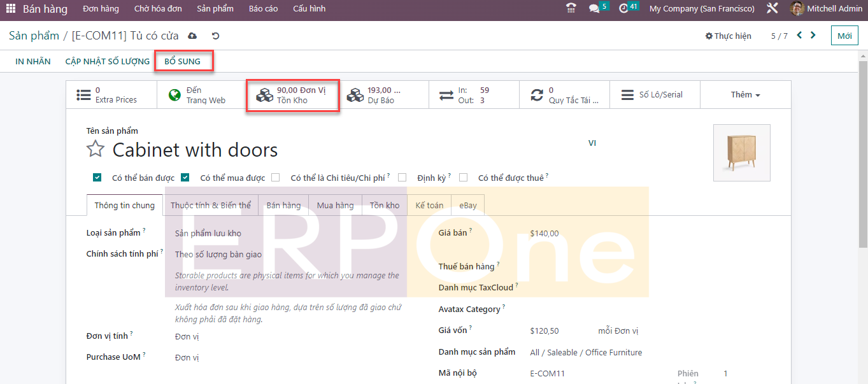Image resolution: width=868 pixels, height=384 pixels.
Task: Open the 'Báo cáo' menu
Action: [x=263, y=9]
